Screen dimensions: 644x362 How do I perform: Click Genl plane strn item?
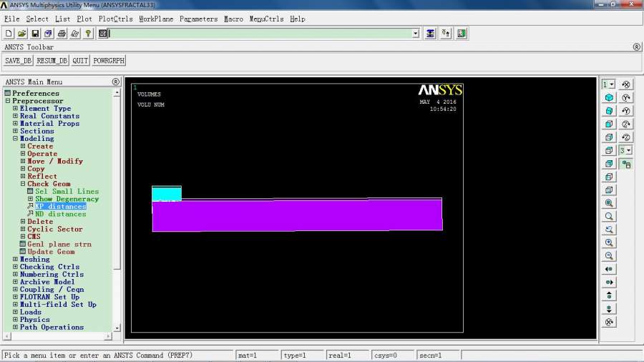tap(59, 244)
